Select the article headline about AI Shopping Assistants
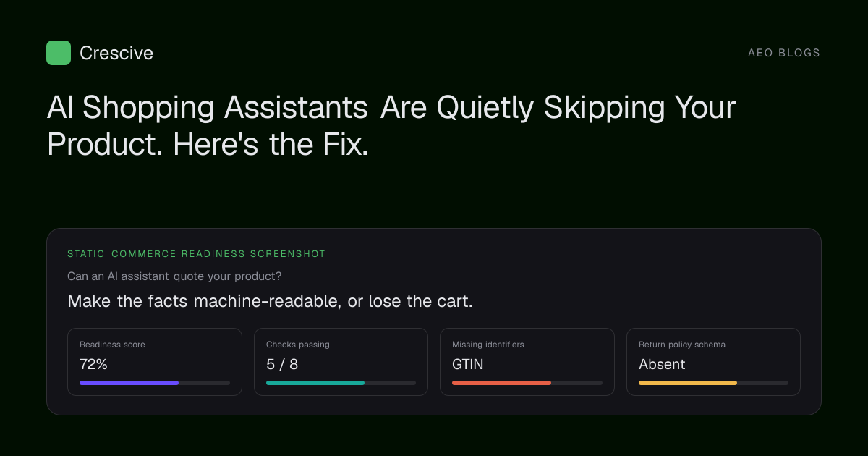This screenshot has height=456, width=868. pyautogui.click(x=391, y=126)
